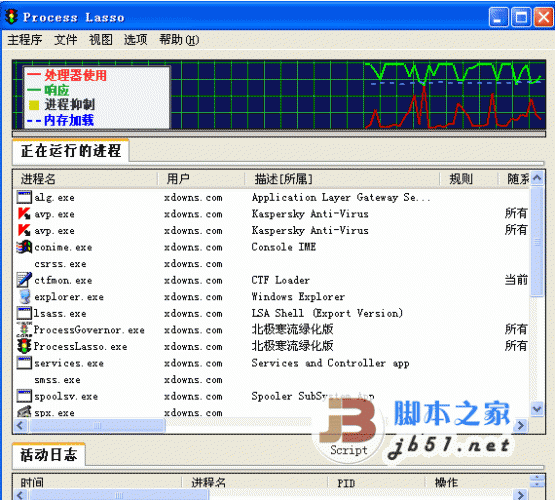Viewport: 555px width, 500px height.
Task: Click the process list horizontal scrollbar thumb
Action: click(x=97, y=425)
